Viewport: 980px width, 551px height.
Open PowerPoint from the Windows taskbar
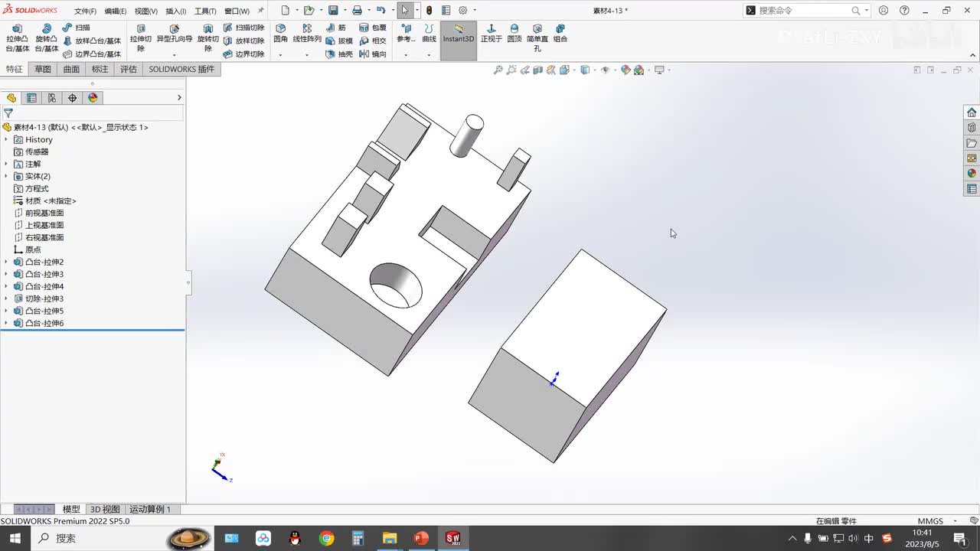pos(420,538)
